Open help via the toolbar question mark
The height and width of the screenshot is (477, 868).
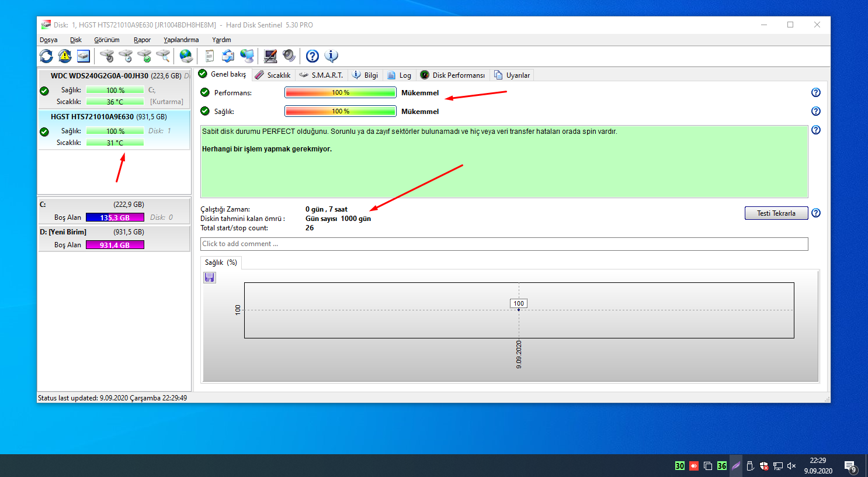(313, 56)
